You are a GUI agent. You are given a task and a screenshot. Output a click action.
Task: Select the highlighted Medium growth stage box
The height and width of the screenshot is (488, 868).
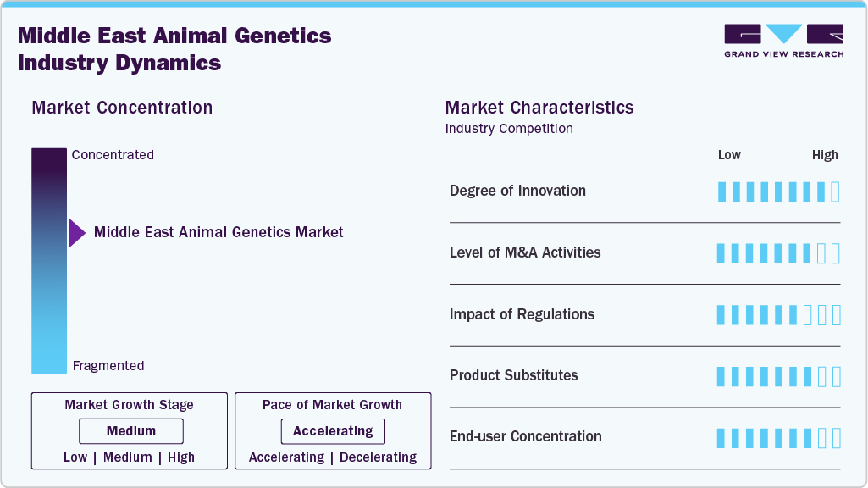click(x=131, y=431)
